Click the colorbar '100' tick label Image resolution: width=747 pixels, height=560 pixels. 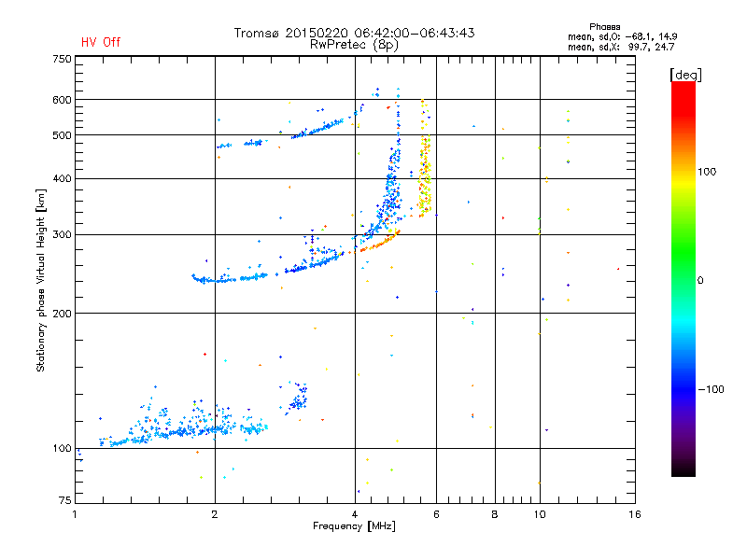tap(707, 172)
